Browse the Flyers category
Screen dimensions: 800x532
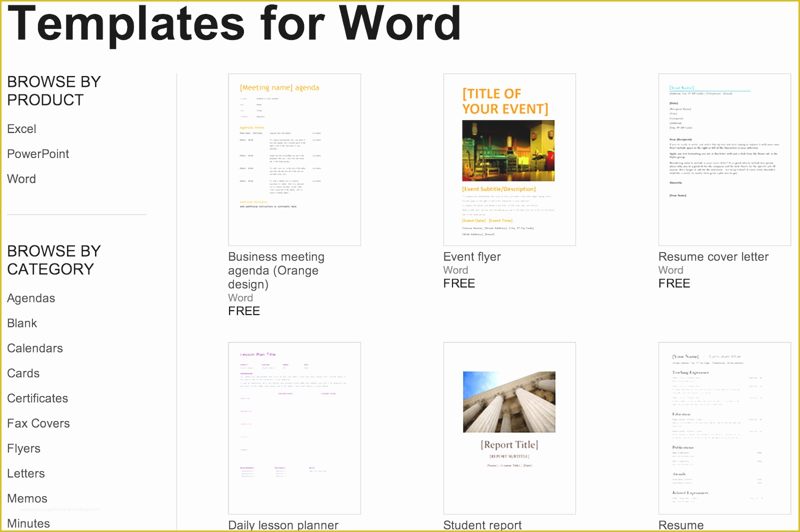coord(23,448)
